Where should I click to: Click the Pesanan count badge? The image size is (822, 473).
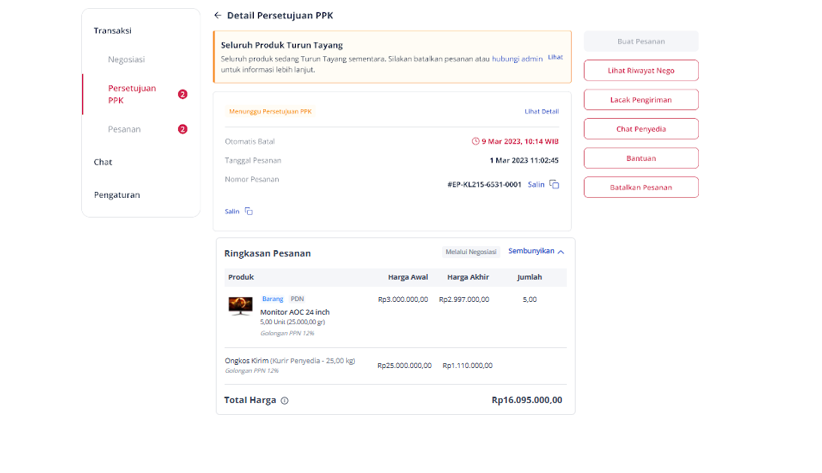tap(182, 129)
